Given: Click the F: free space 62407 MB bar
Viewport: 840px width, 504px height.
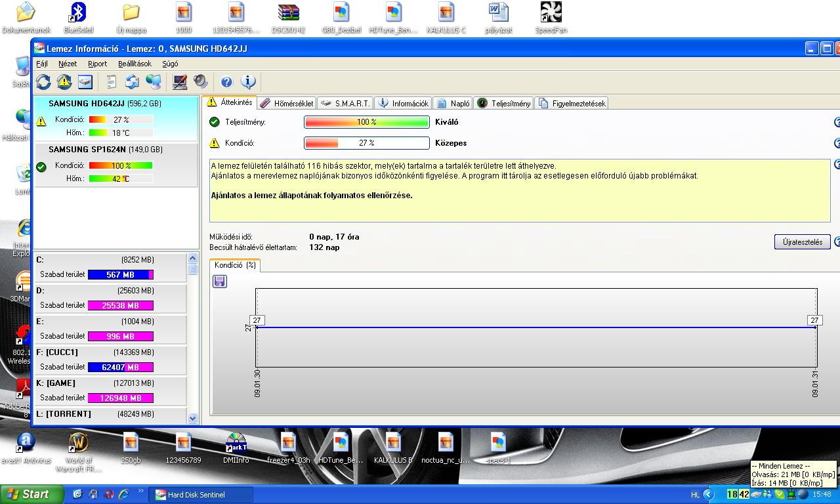Looking at the screenshot, I should pyautogui.click(x=121, y=367).
